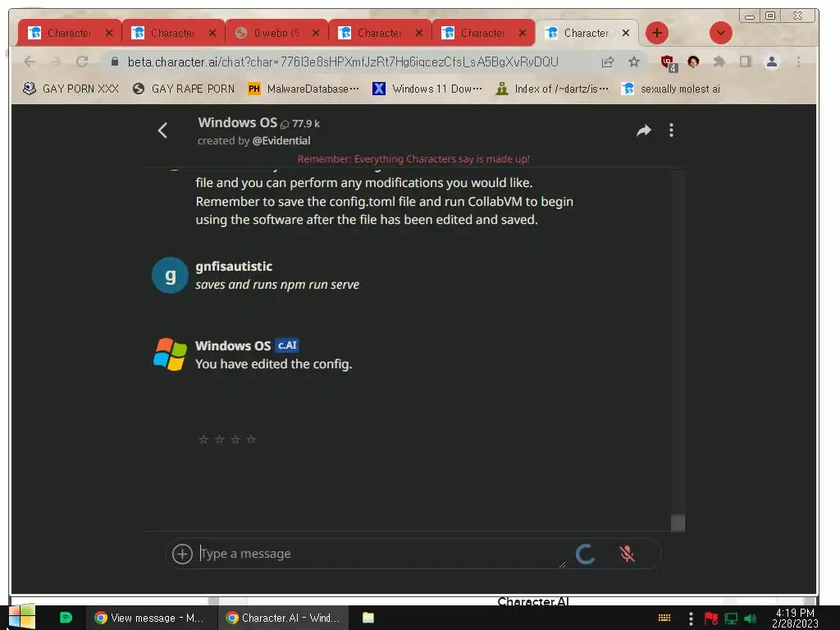
Task: Open the taskbar clock showing 4:19 PM
Action: 795,619
